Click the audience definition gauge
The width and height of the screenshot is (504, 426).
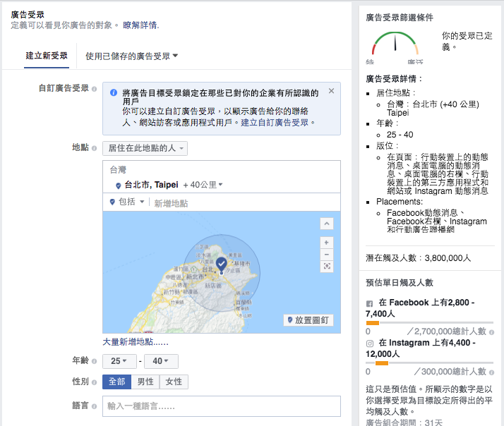[x=395, y=43]
